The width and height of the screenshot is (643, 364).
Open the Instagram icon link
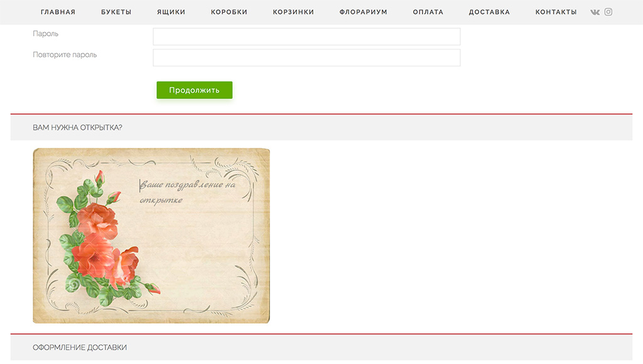point(608,12)
